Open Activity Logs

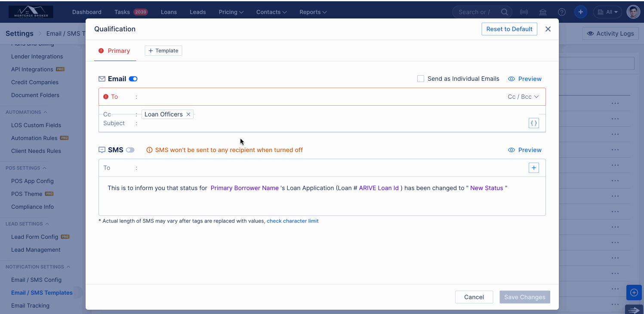(610, 34)
